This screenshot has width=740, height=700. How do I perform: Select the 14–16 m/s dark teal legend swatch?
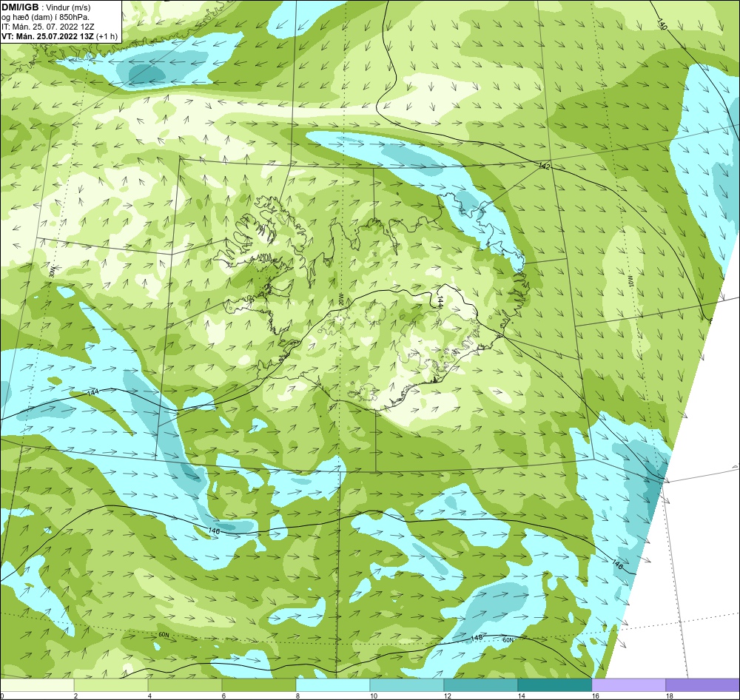pos(554,684)
